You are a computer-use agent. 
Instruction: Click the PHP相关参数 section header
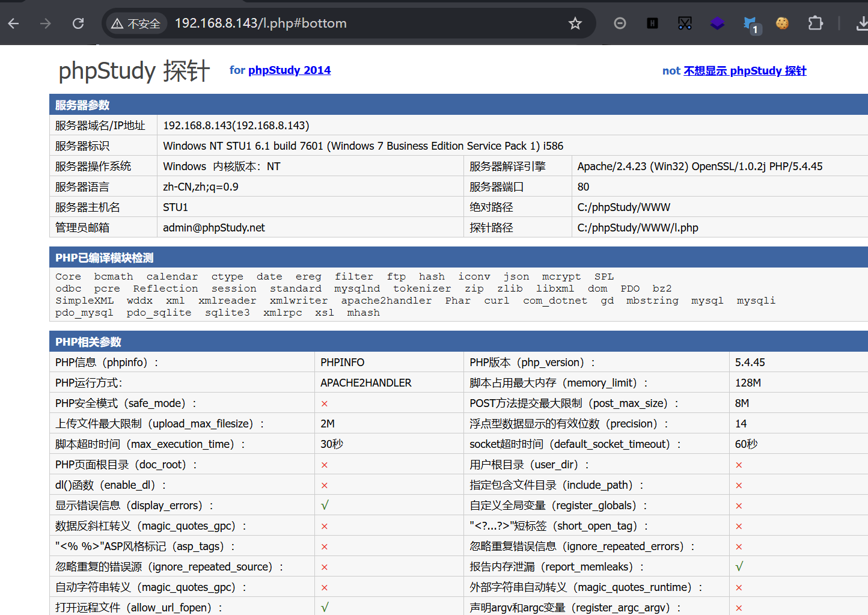459,341
